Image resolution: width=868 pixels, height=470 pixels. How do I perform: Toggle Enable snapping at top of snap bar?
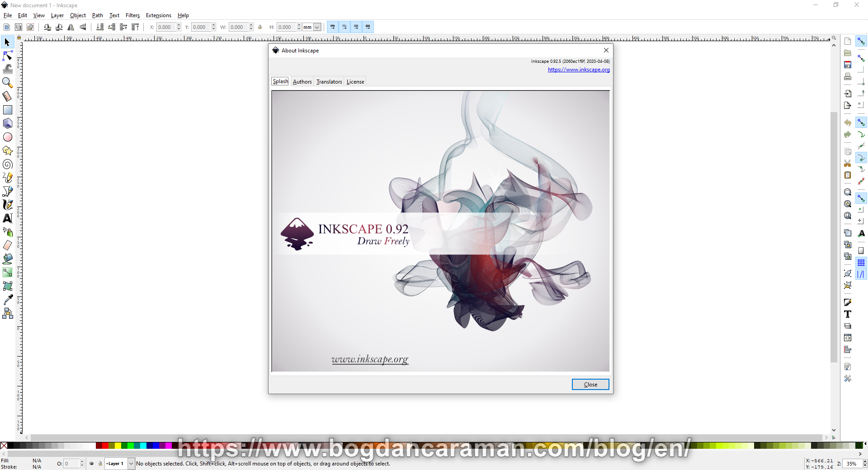(x=861, y=41)
